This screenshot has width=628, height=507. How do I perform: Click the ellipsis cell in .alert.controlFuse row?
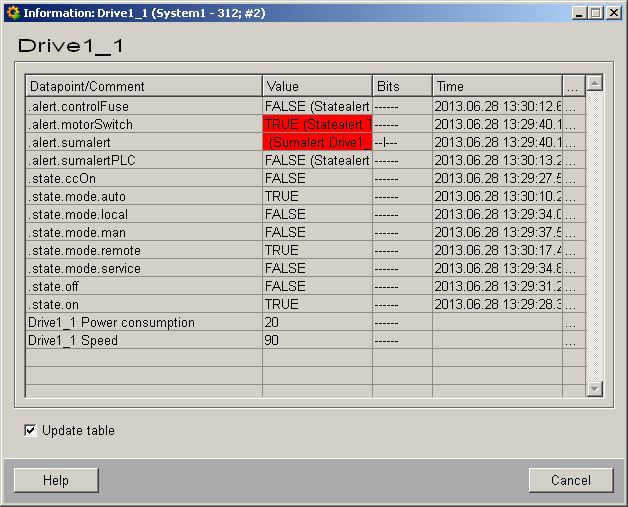tap(574, 106)
